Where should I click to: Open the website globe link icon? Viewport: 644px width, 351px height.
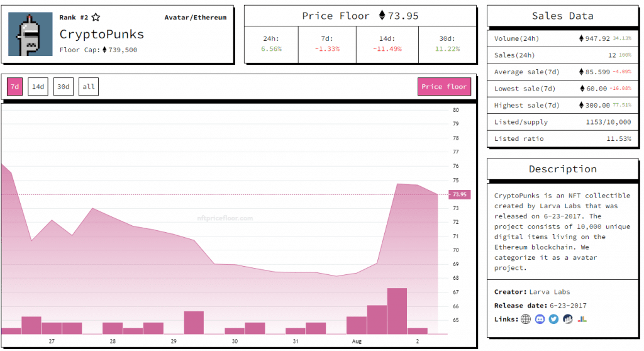pyautogui.click(x=526, y=319)
